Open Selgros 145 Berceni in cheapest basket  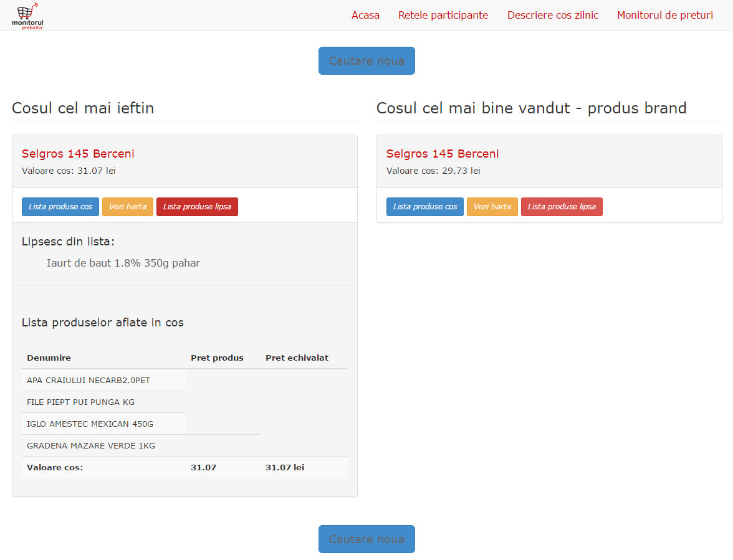(78, 154)
